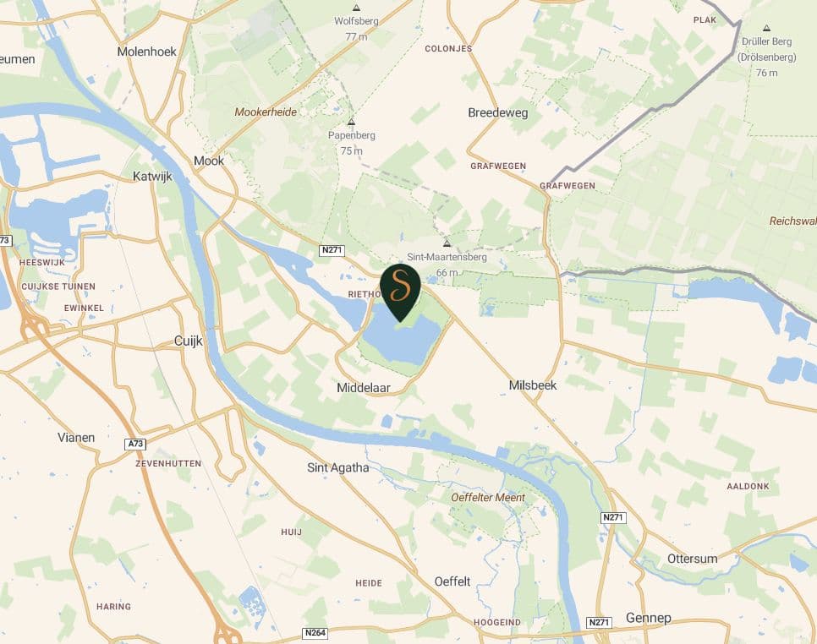Select the Milsbeek town label
Viewport: 817px width, 644px height.
533,385
